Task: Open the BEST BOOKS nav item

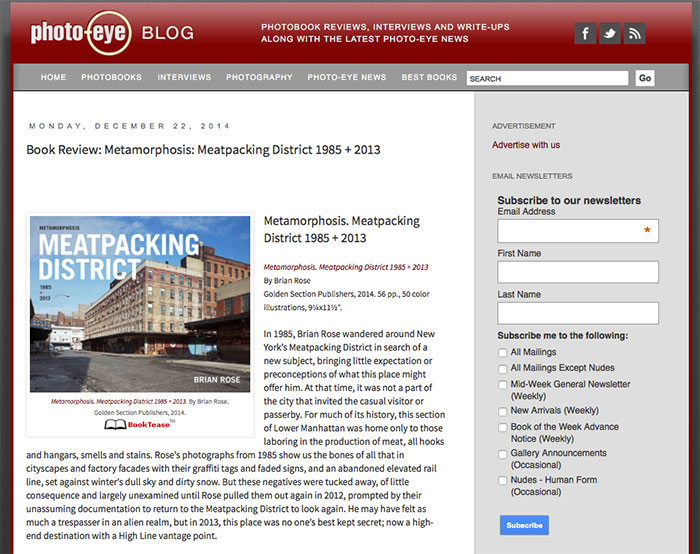Action: (429, 77)
